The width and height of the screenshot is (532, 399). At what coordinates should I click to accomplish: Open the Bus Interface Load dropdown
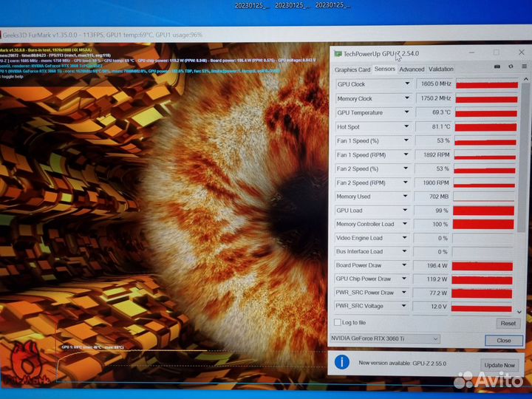404,251
